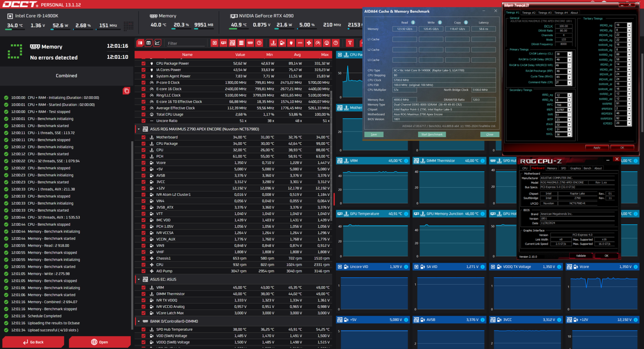Uncheck CPU Package Power sensor row

pos(143,63)
